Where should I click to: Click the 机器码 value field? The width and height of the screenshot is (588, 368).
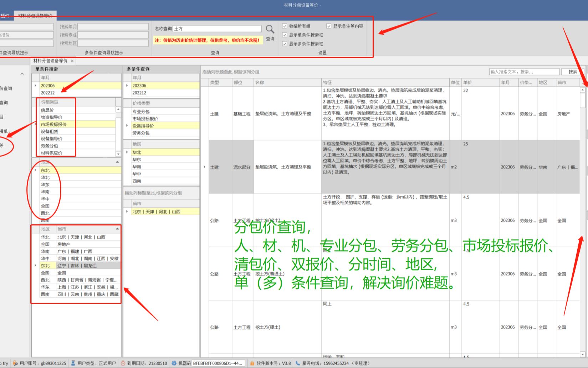(x=219, y=363)
